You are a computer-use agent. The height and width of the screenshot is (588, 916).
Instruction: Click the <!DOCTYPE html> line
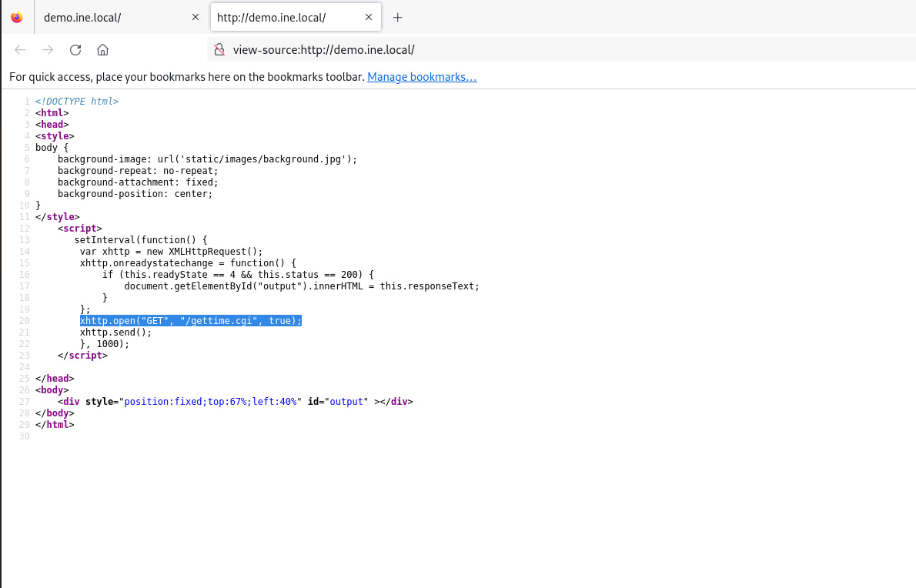tap(77, 102)
